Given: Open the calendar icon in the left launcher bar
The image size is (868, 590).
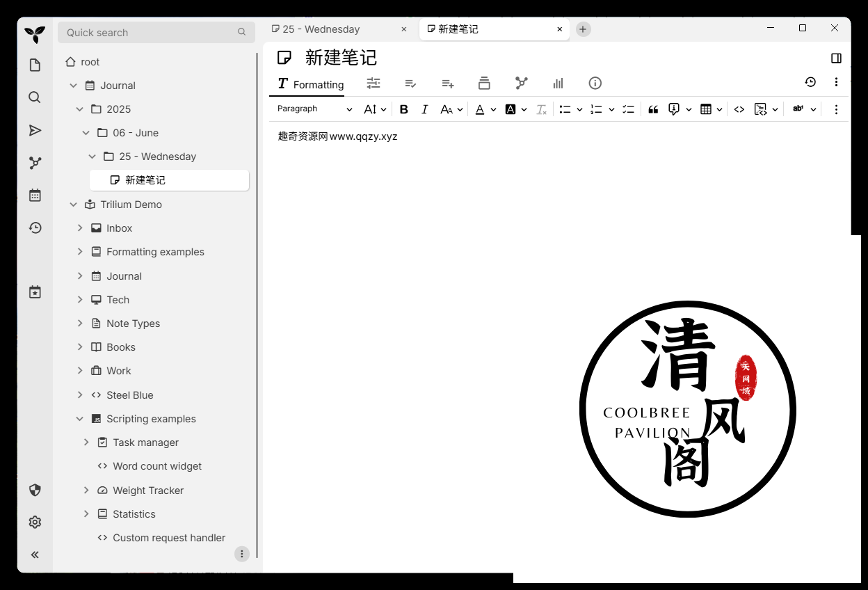Looking at the screenshot, I should pyautogui.click(x=35, y=196).
